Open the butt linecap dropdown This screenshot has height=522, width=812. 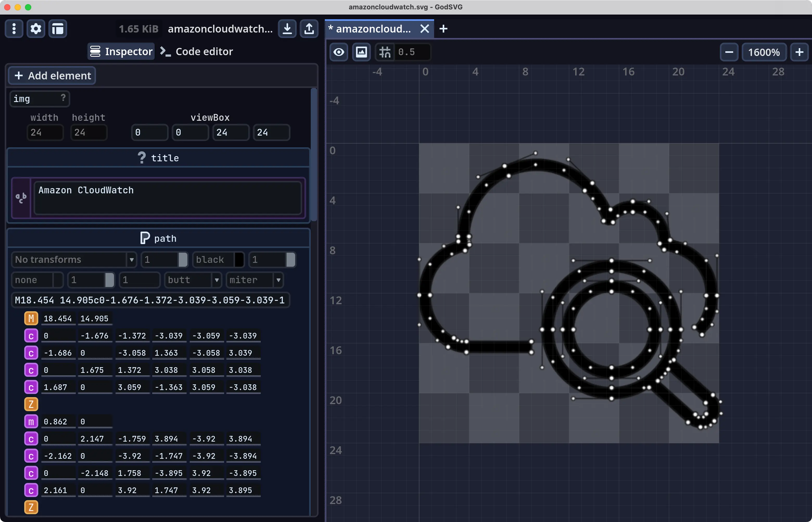pos(216,280)
